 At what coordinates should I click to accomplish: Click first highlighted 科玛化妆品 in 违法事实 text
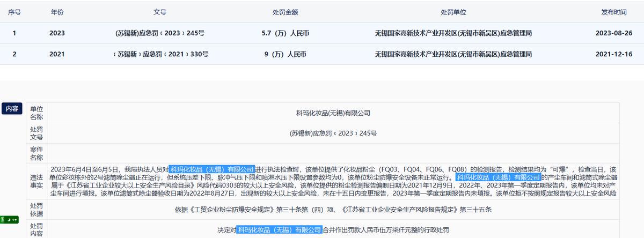(211, 169)
